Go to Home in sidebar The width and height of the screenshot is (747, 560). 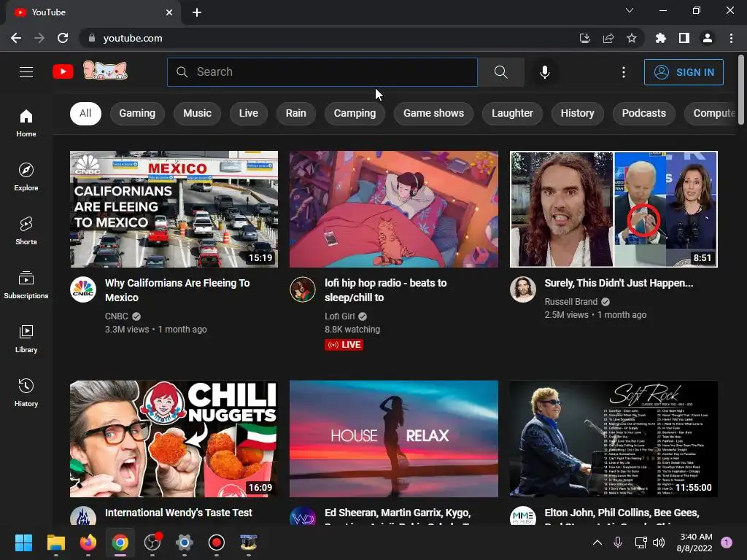(26, 122)
